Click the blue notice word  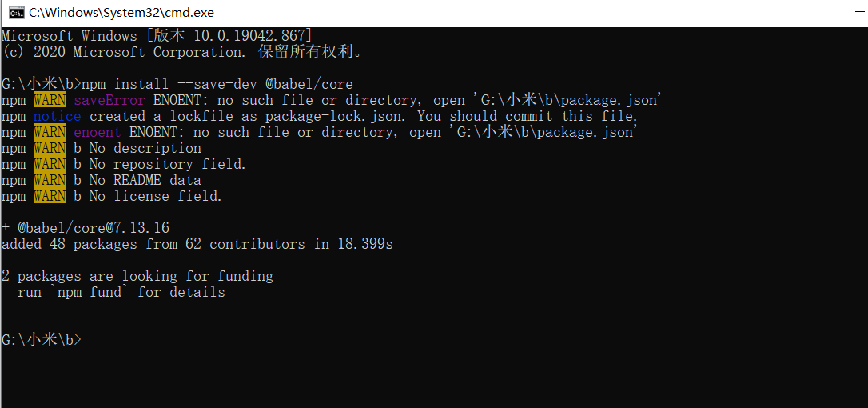(57, 117)
